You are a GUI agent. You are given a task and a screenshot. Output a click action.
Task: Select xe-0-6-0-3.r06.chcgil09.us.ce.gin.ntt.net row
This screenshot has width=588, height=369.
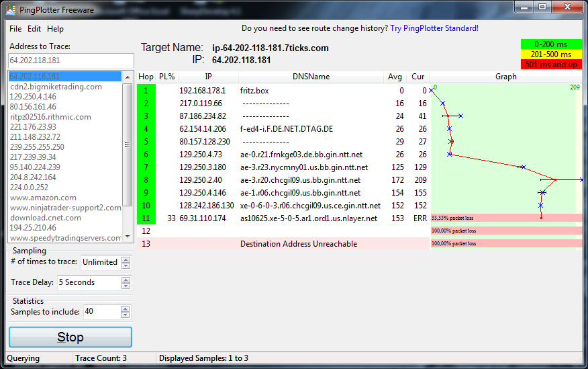(283, 206)
